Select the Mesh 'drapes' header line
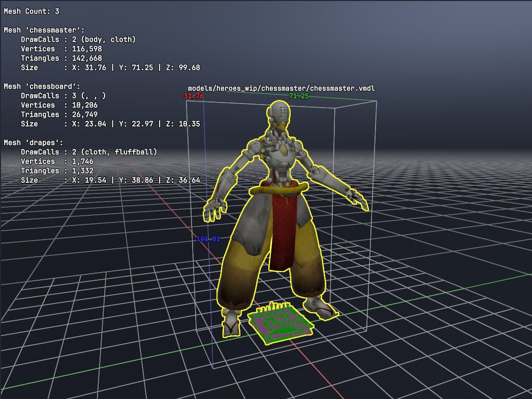 [34, 143]
